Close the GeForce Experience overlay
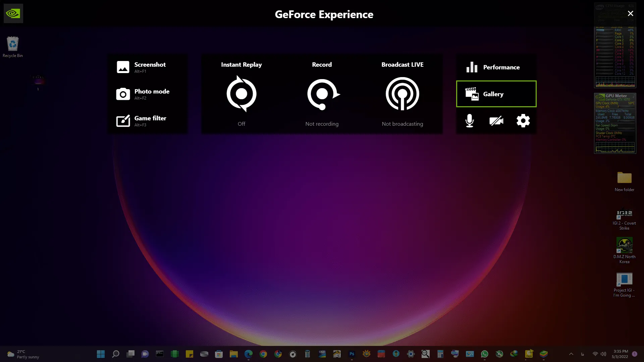This screenshot has width=644, height=362. [630, 13]
